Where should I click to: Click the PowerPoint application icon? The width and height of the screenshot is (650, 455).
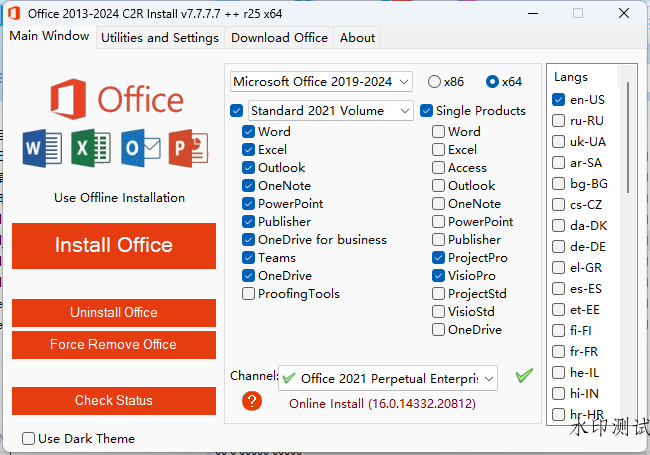189,148
